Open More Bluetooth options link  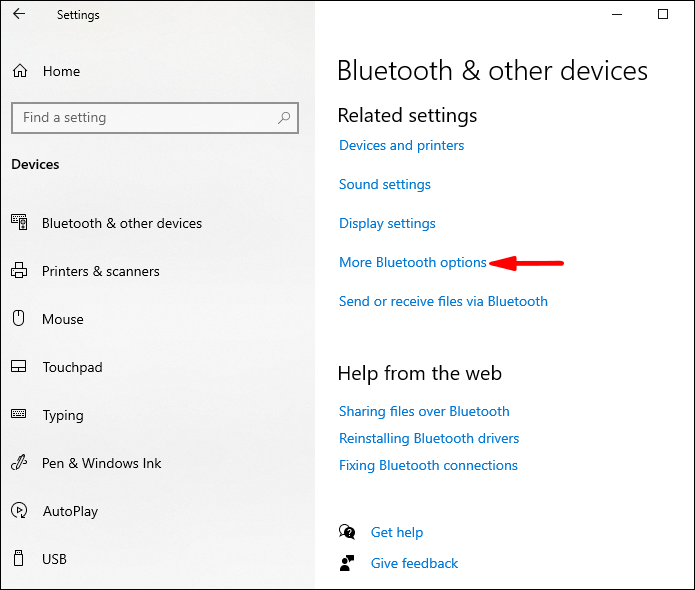pyautogui.click(x=413, y=263)
